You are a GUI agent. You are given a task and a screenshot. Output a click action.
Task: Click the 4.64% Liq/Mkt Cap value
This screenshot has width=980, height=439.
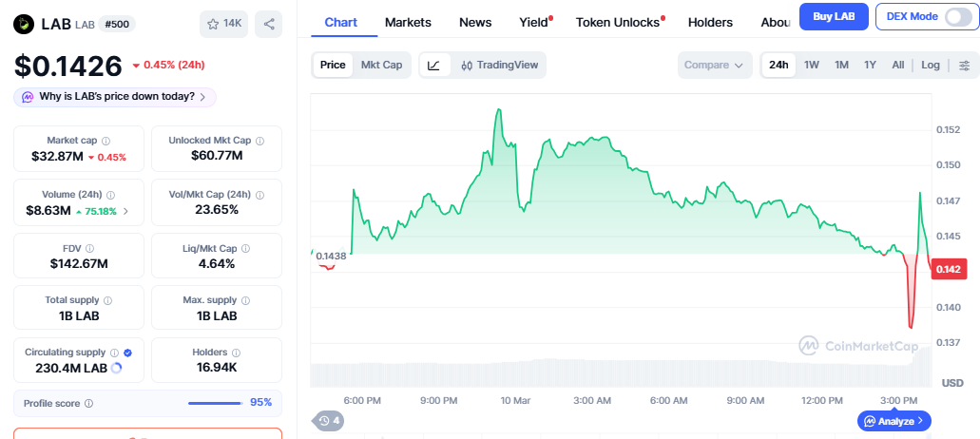(x=217, y=263)
